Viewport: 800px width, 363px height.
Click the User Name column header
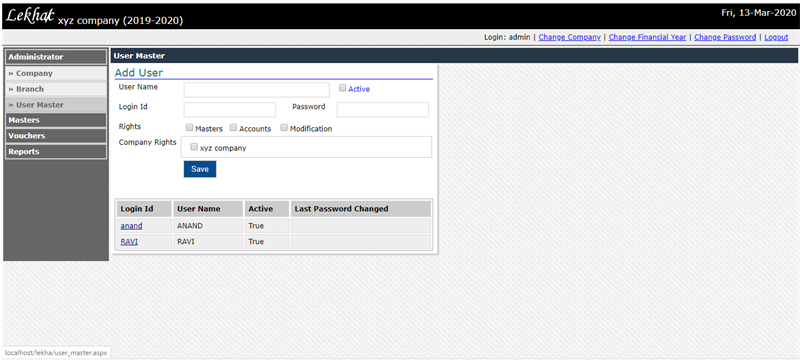coord(208,209)
